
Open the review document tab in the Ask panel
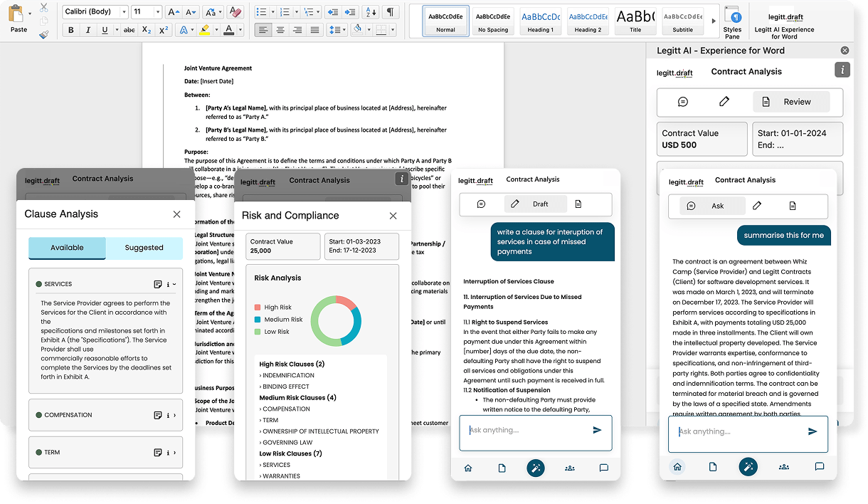793,206
